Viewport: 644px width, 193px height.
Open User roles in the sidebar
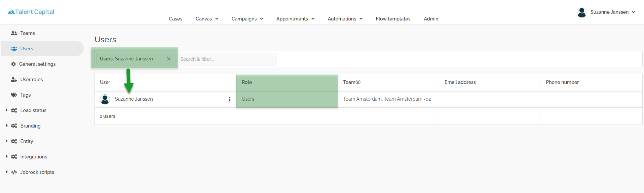32,80
